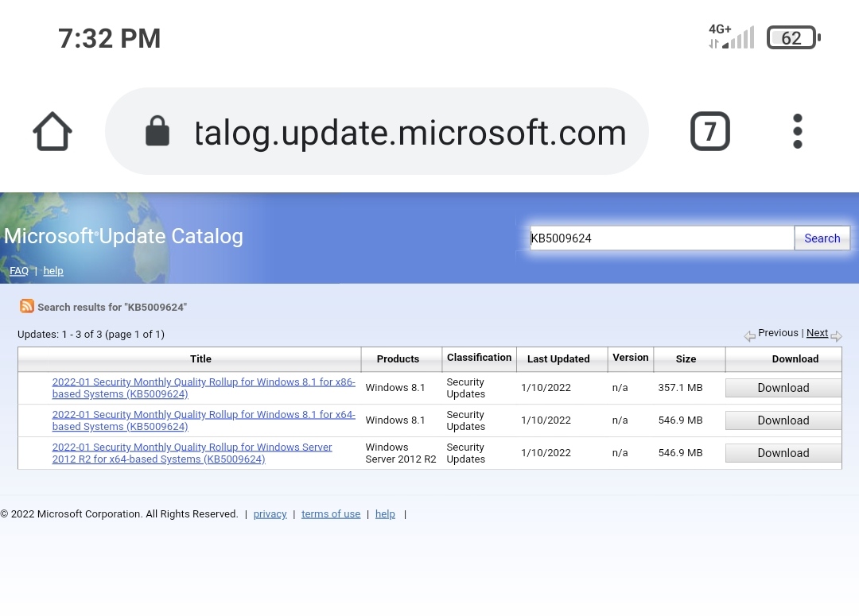Click the Previous pagination text
The height and width of the screenshot is (616, 859).
point(778,333)
